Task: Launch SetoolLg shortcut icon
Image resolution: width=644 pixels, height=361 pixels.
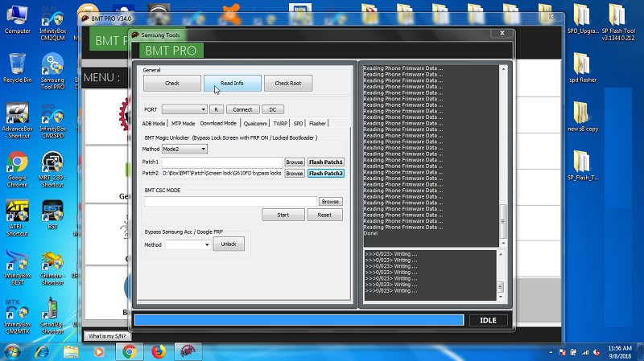Action: click(52, 316)
